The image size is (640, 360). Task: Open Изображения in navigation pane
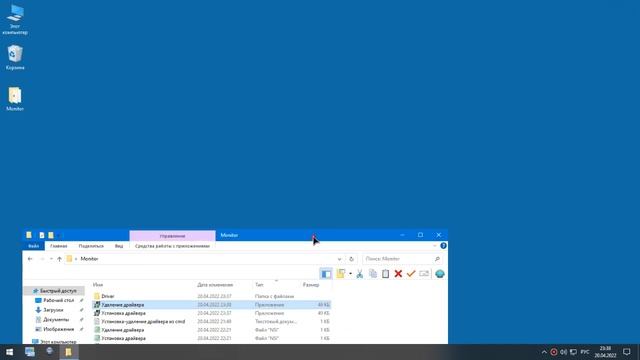(x=58, y=329)
